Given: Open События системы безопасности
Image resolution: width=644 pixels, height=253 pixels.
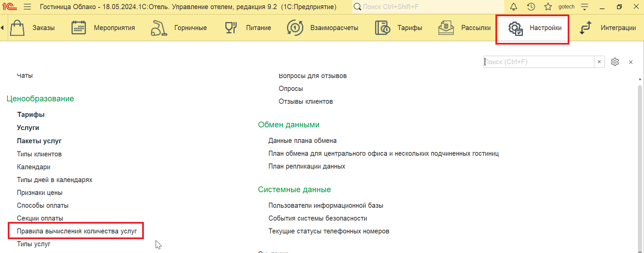Looking at the screenshot, I should pos(317,218).
